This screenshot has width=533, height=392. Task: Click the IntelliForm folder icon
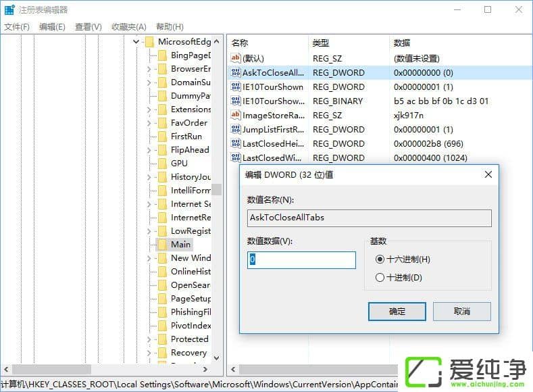(163, 191)
